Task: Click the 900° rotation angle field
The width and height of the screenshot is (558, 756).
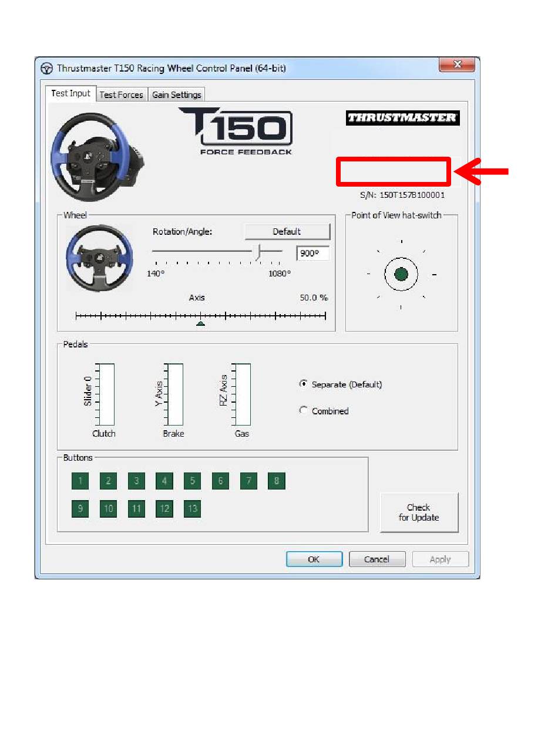Action: (312, 253)
